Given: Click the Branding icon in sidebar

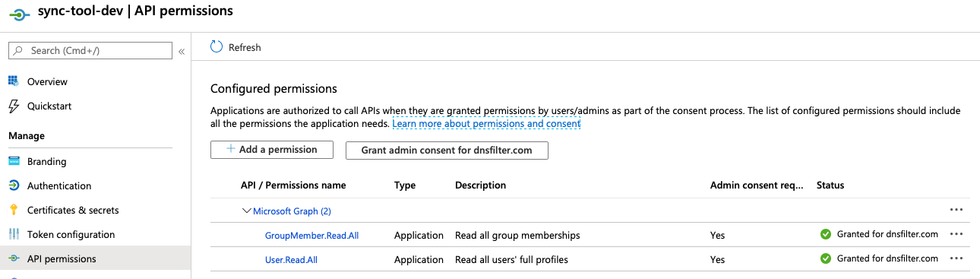Looking at the screenshot, I should coord(13,161).
